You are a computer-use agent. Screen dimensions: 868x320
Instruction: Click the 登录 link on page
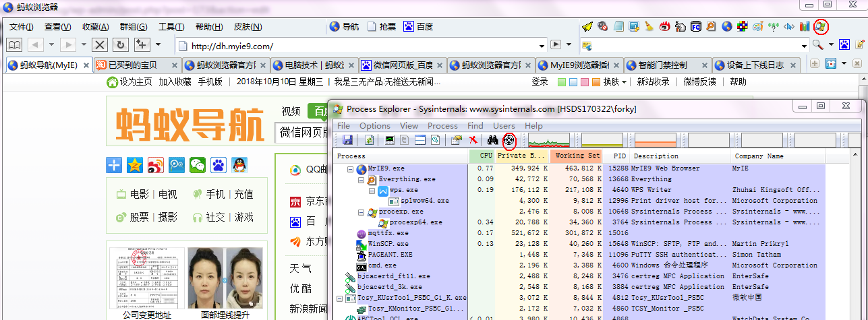tap(540, 82)
